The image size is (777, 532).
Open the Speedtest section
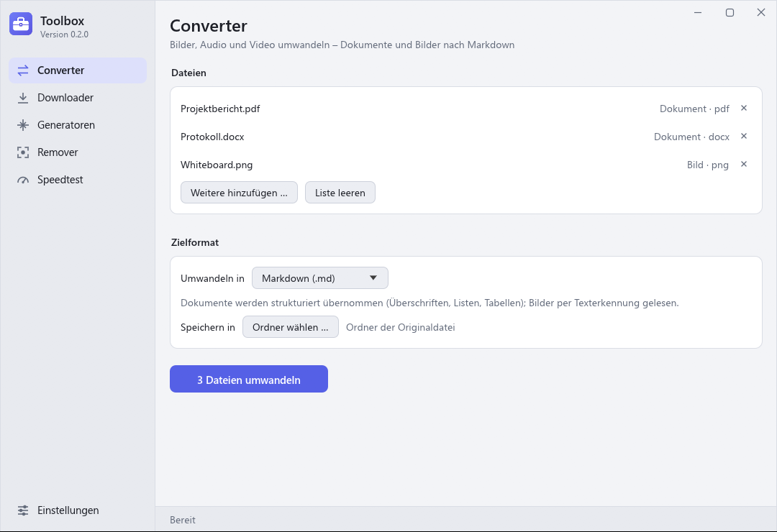(78, 179)
